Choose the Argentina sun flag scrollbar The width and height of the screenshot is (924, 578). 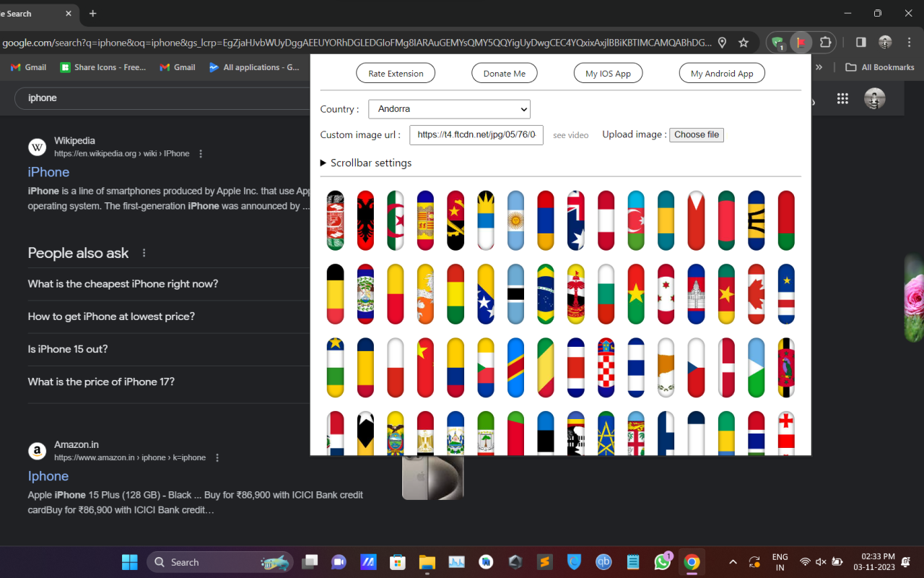tap(515, 220)
